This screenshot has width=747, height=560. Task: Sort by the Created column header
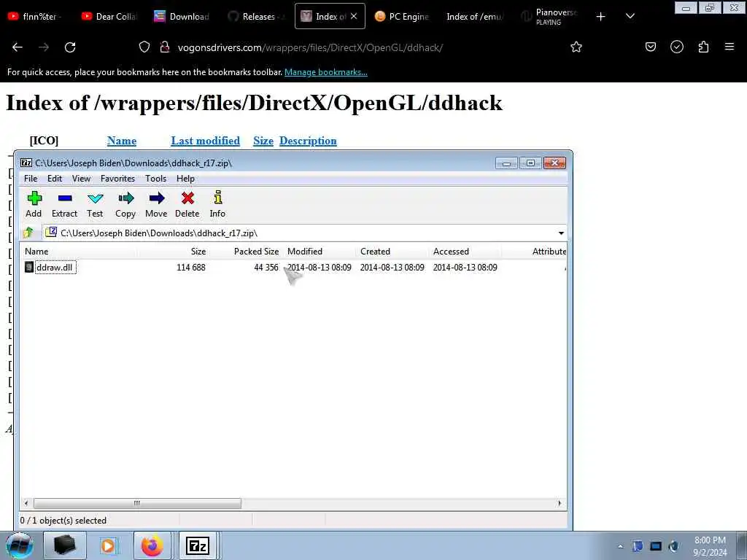[x=392, y=252]
